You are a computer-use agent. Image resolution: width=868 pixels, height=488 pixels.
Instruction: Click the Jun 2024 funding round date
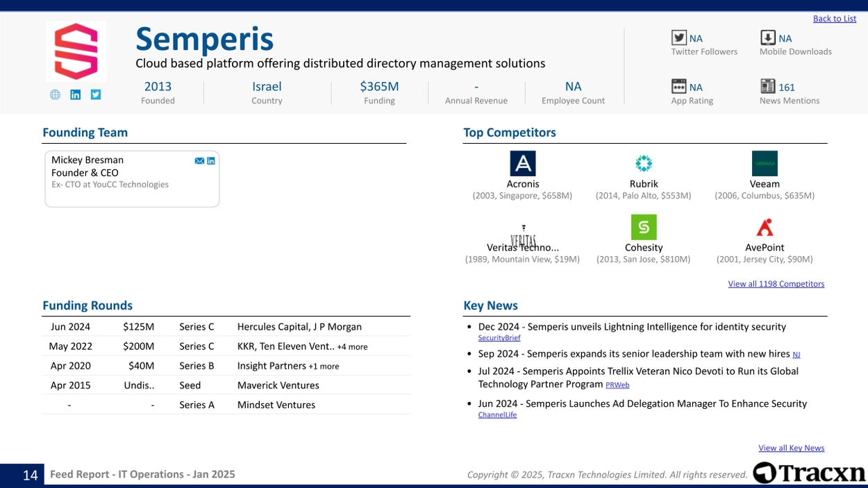click(70, 327)
